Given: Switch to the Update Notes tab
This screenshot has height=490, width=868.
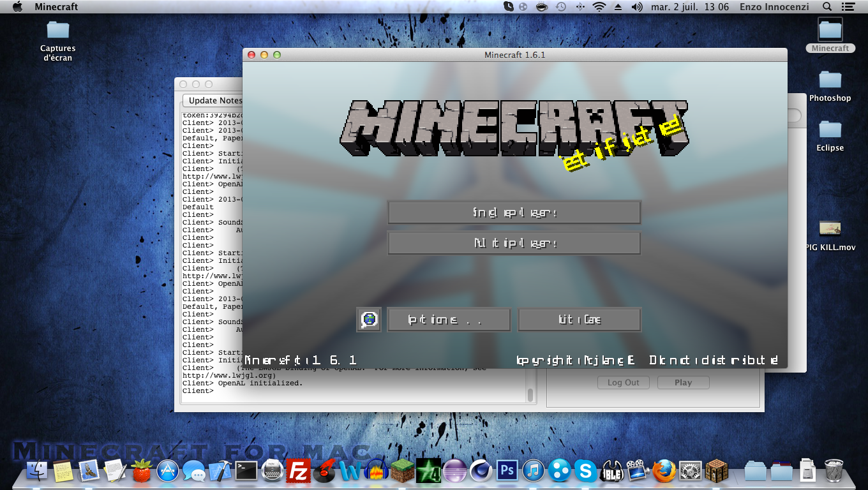Looking at the screenshot, I should point(215,101).
